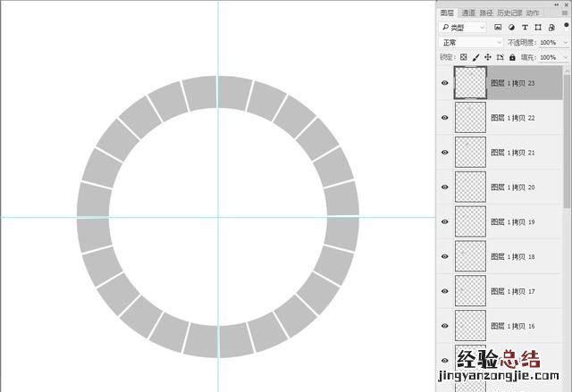Hide layer 图层 1 拷贝 23
The width and height of the screenshot is (572, 392).
coord(445,83)
